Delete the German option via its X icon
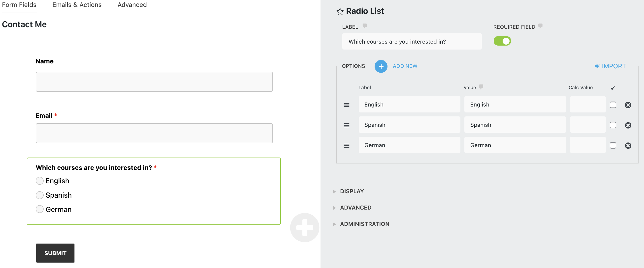This screenshot has width=644, height=268. (x=628, y=145)
